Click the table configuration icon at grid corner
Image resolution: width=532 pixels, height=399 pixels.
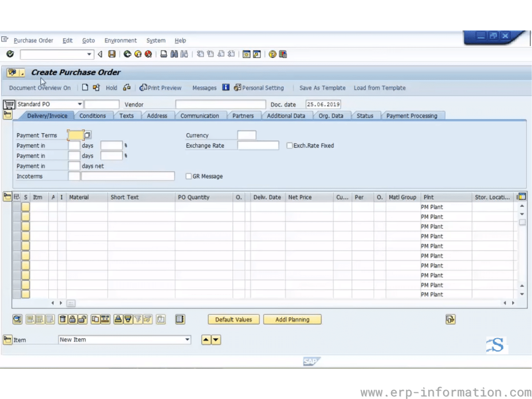522,197
